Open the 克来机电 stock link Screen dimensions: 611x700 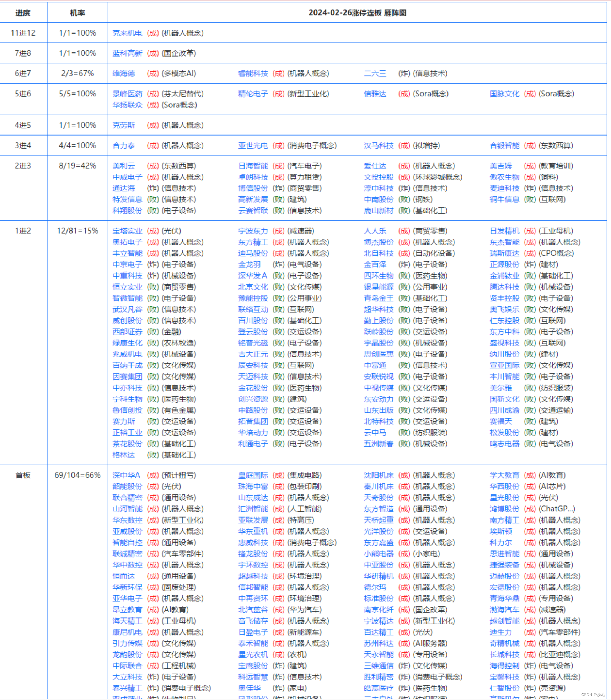[127, 33]
